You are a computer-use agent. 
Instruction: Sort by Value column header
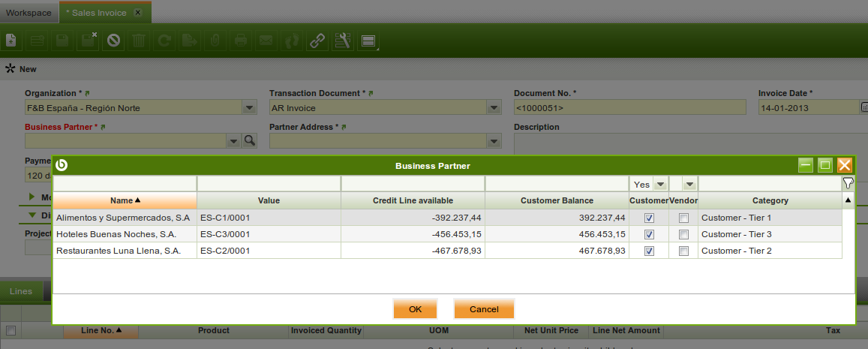269,200
